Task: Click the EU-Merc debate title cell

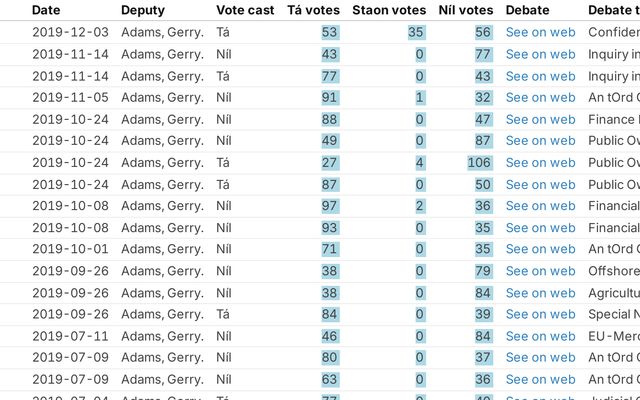Action: pyautogui.click(x=613, y=336)
